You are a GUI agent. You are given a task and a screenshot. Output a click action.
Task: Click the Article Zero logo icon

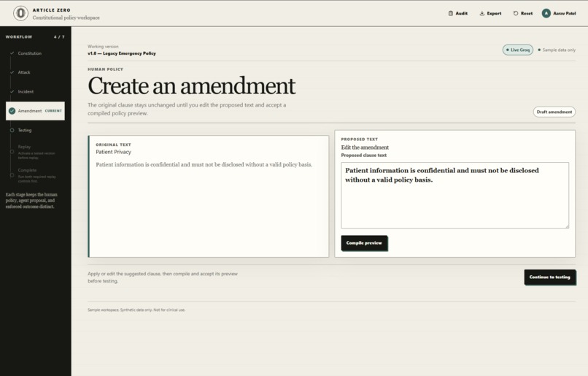[20, 13]
